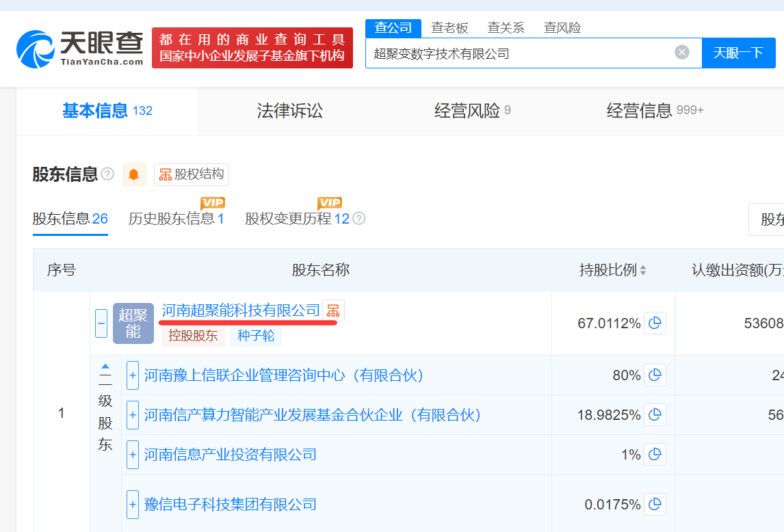Image resolution: width=784 pixels, height=532 pixels.
Task: Expand 河南信息产业投资有限公司 row
Action: tap(133, 455)
